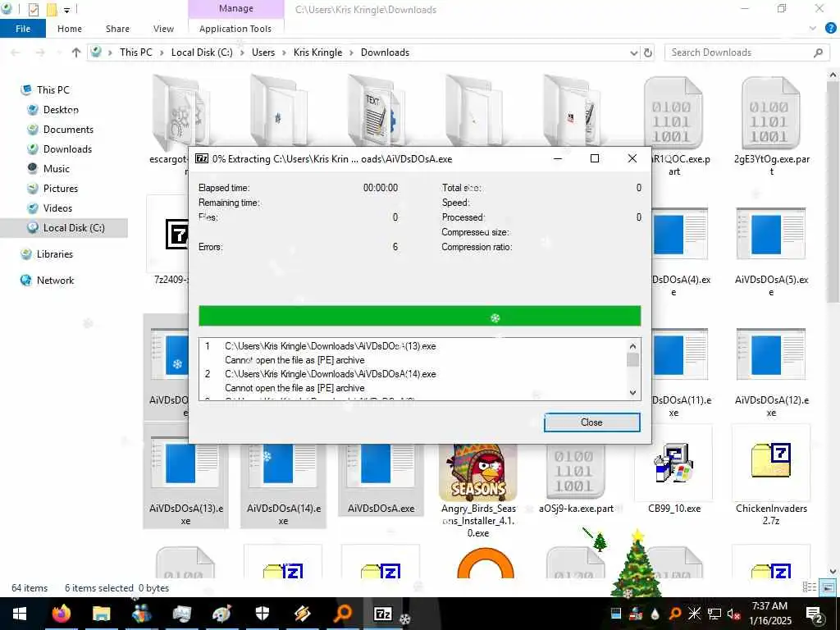Viewport: 840px width, 630px height.
Task: Open File Explorer taskbar icon
Action: click(101, 614)
